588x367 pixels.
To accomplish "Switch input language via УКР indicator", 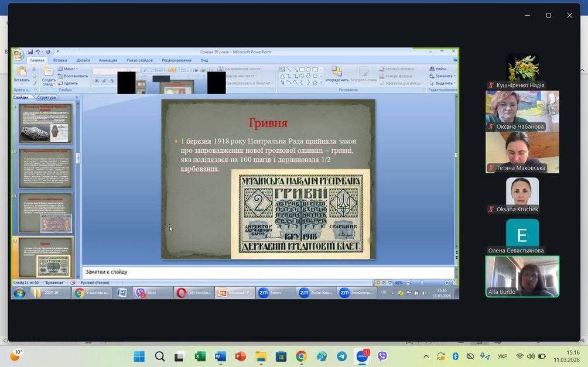I will coord(502,356).
